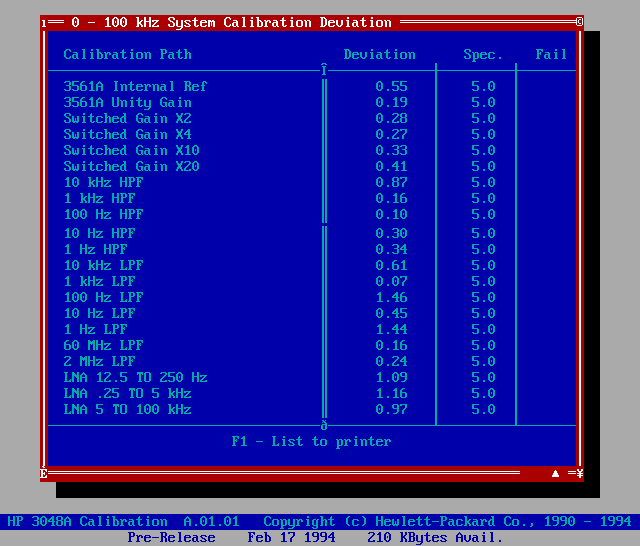The image size is (640, 546).
Task: Select the 1 kHz HPF path
Action: pyautogui.click(x=99, y=198)
